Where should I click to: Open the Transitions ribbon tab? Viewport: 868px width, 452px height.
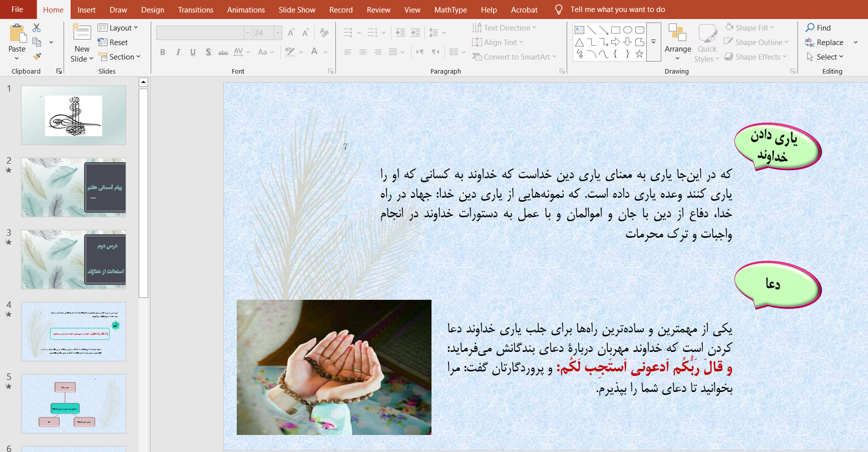(x=195, y=10)
